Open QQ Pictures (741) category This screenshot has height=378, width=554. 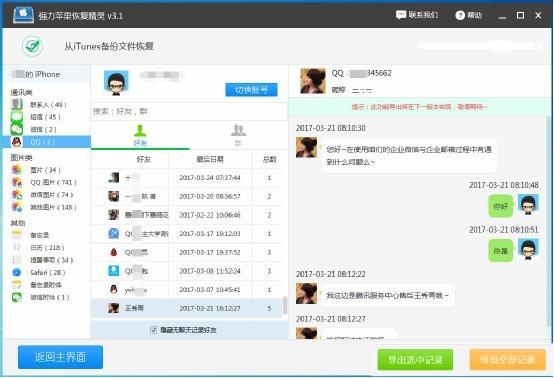[x=45, y=182]
